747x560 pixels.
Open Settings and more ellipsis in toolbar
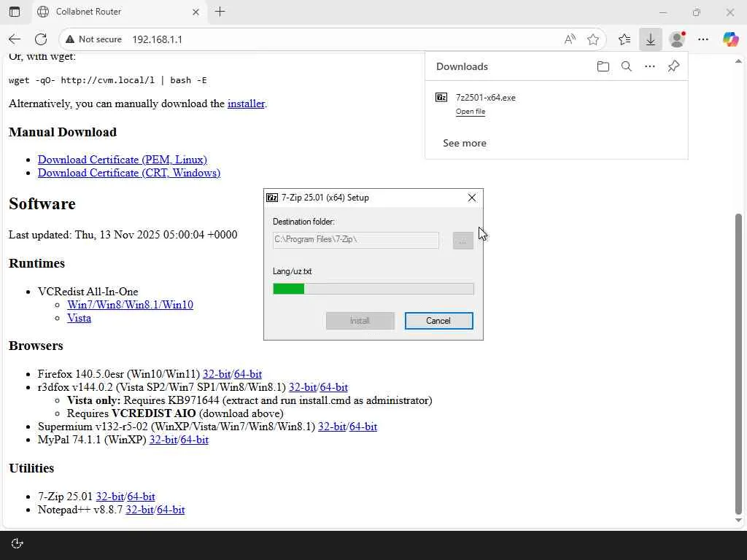[x=703, y=39]
